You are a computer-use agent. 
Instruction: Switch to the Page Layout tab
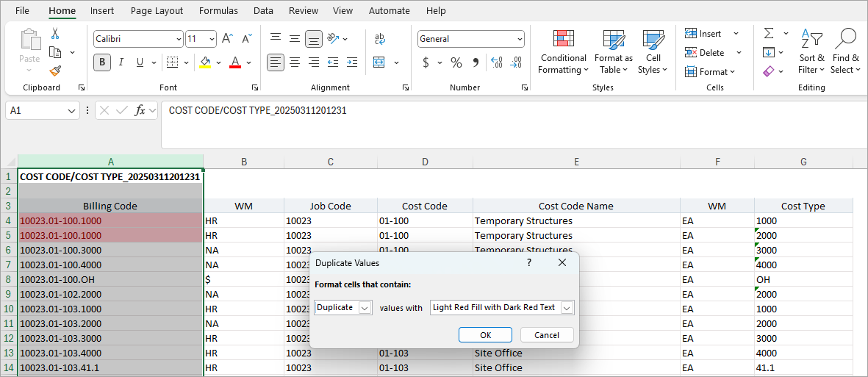[x=157, y=11]
